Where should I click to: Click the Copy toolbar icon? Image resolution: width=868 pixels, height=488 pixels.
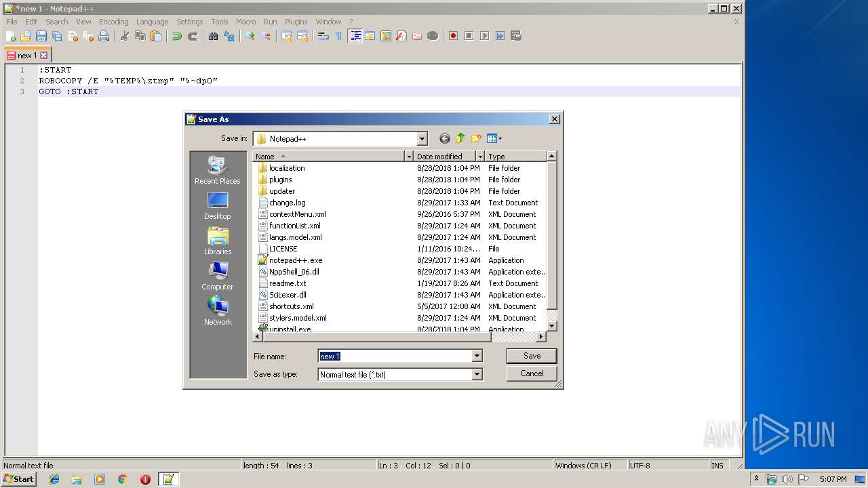pos(140,36)
